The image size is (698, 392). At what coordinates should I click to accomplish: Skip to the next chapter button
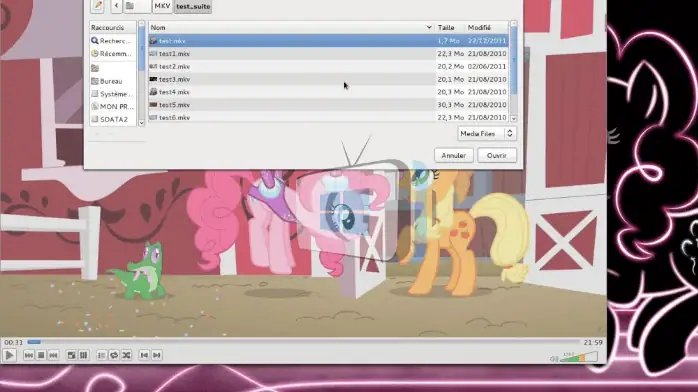pyautogui.click(x=157, y=355)
